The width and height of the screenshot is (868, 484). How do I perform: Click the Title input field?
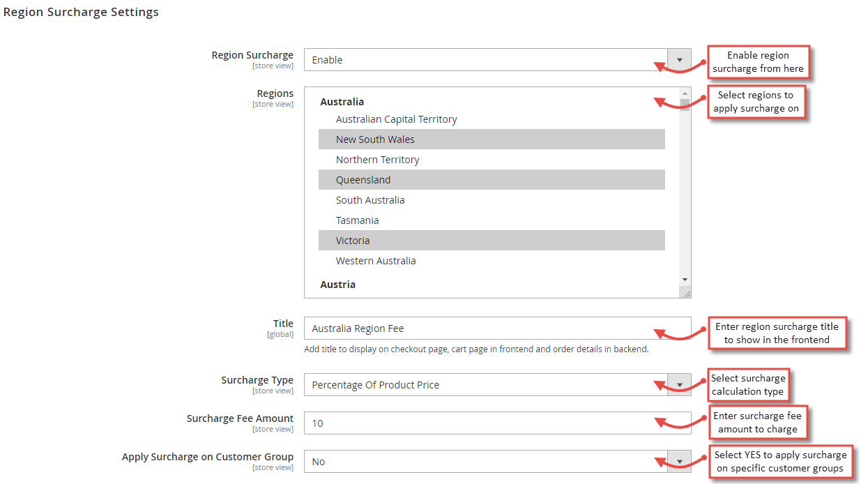[497, 328]
